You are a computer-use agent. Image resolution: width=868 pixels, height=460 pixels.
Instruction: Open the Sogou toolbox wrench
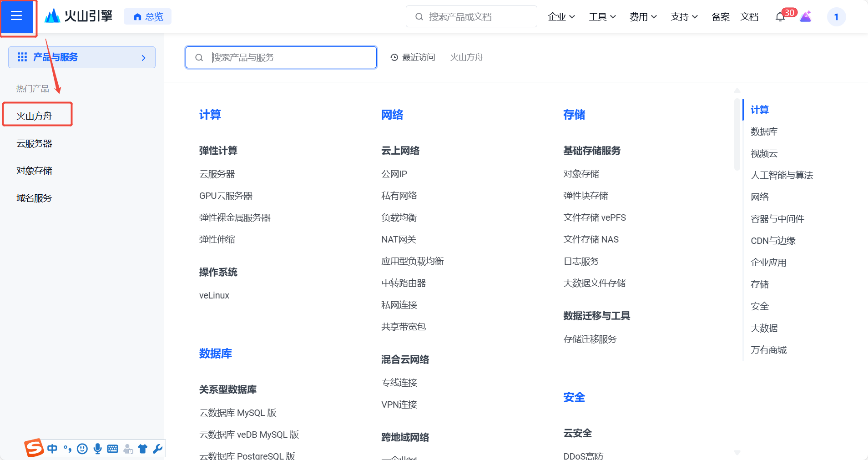158,449
